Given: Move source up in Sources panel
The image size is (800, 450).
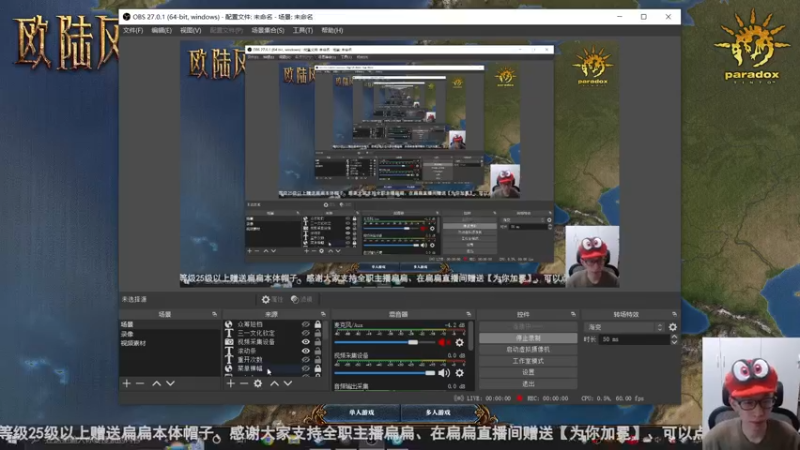Looking at the screenshot, I should 274,383.
